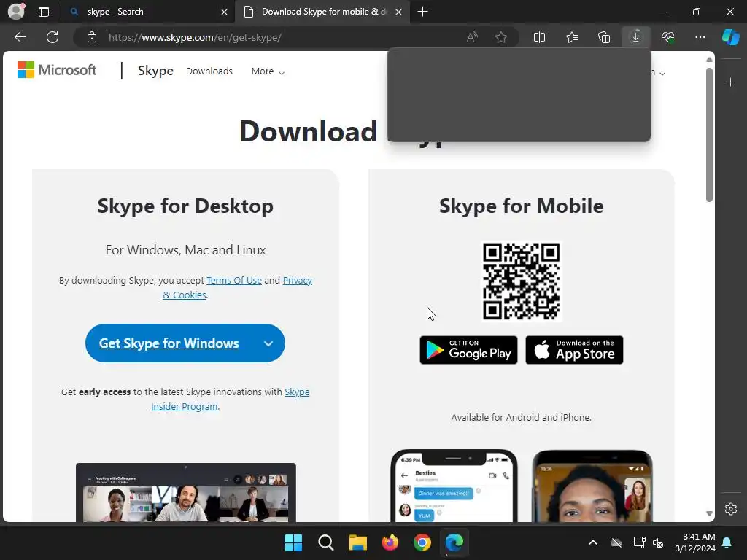The height and width of the screenshot is (560, 747).
Task: Open the Settings and more menu
Action: point(700,37)
